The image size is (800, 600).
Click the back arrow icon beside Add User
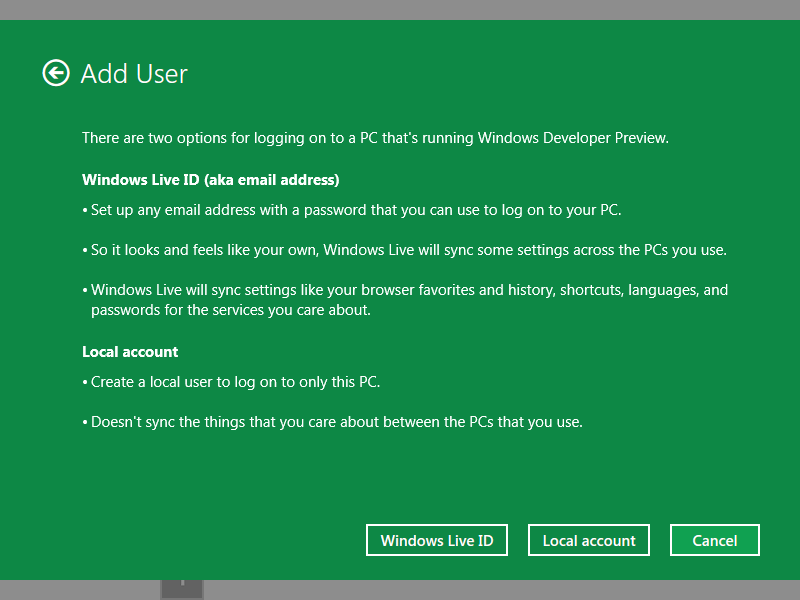(x=56, y=73)
